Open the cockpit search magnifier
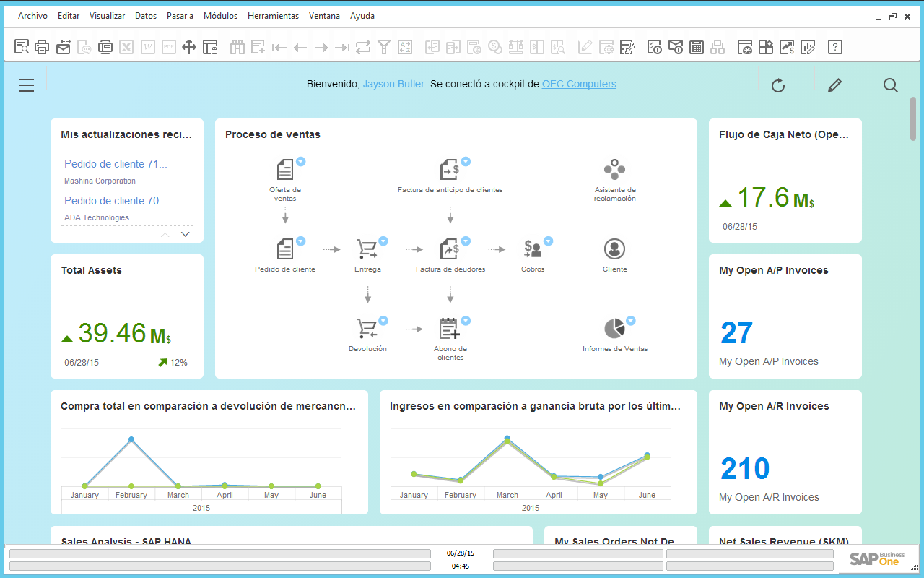This screenshot has height=578, width=924. (891, 85)
